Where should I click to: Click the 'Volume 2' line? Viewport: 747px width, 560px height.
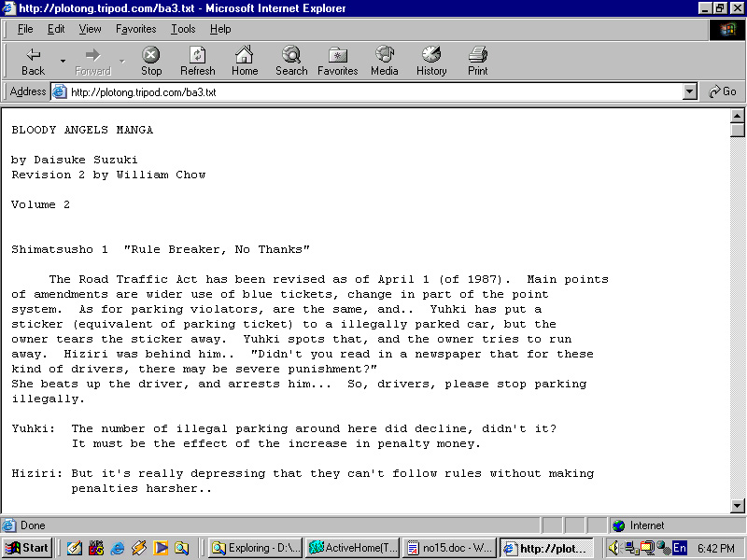(x=40, y=204)
